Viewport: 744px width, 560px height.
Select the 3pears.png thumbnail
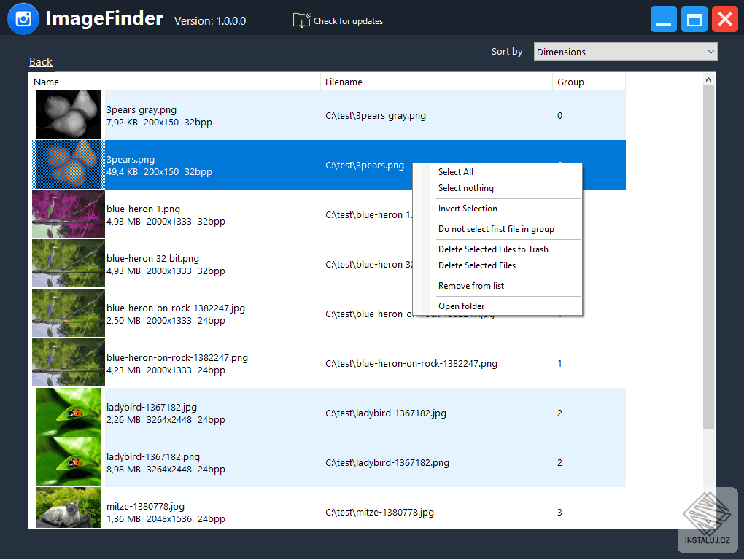pos(69,165)
